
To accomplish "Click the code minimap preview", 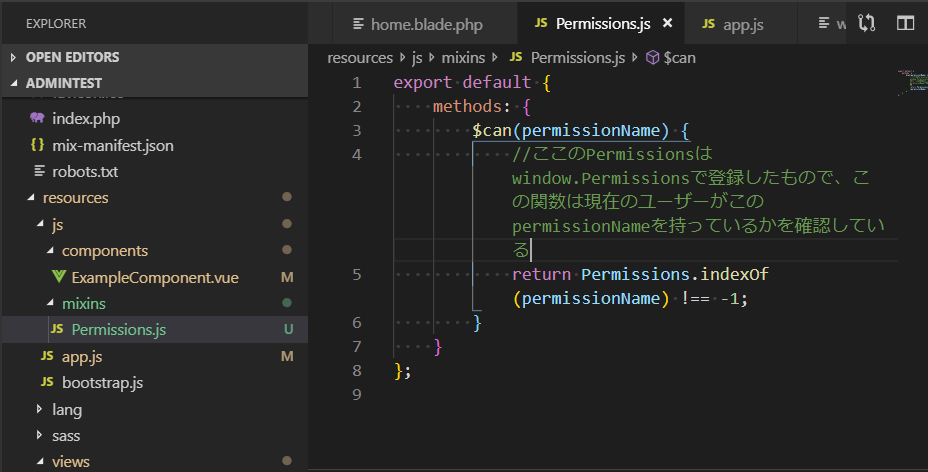I will [912, 82].
